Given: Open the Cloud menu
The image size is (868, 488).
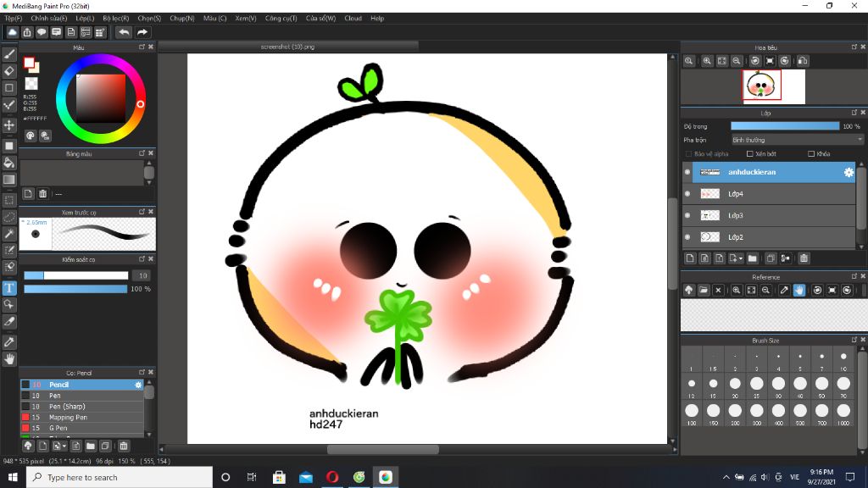Looking at the screenshot, I should pyautogui.click(x=353, y=19).
